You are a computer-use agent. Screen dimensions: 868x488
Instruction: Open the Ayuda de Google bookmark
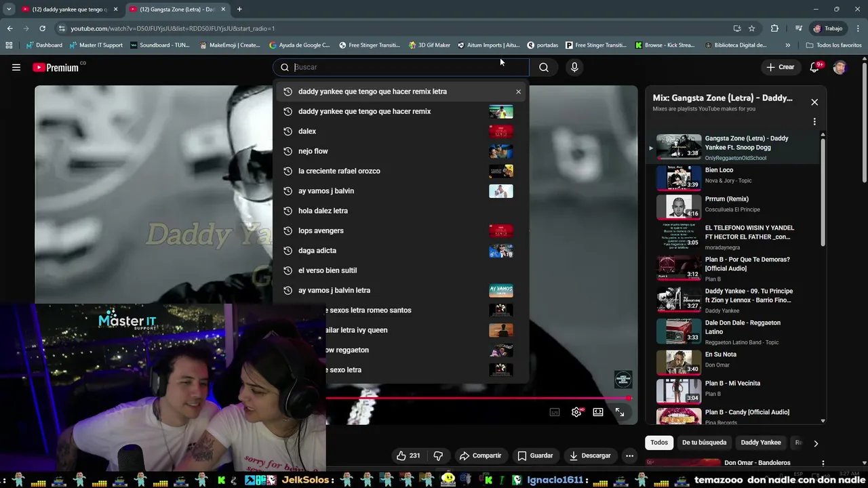(x=299, y=45)
